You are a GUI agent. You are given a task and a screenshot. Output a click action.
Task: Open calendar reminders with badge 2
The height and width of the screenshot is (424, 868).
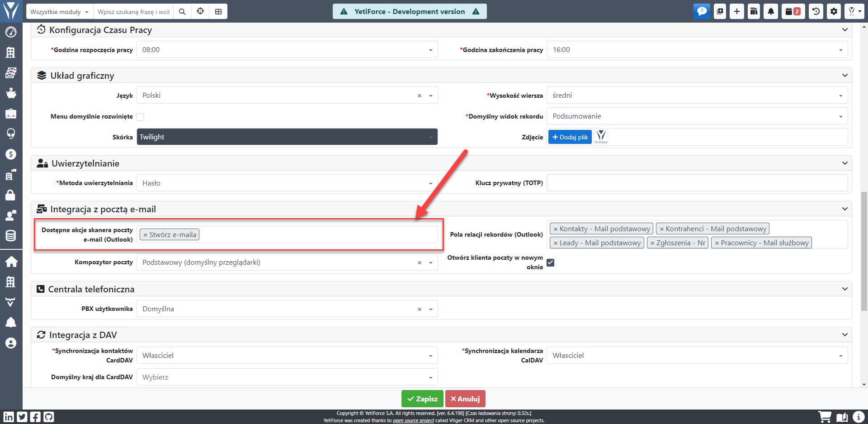(793, 11)
